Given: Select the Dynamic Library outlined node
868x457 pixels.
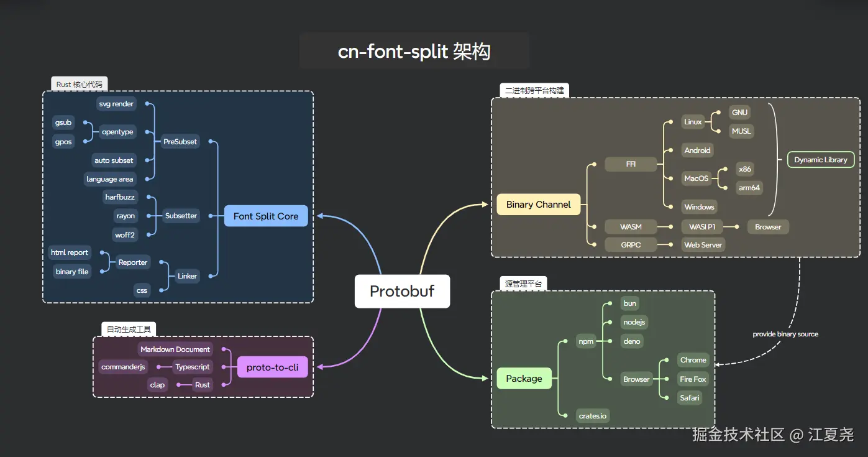Looking at the screenshot, I should (x=821, y=160).
